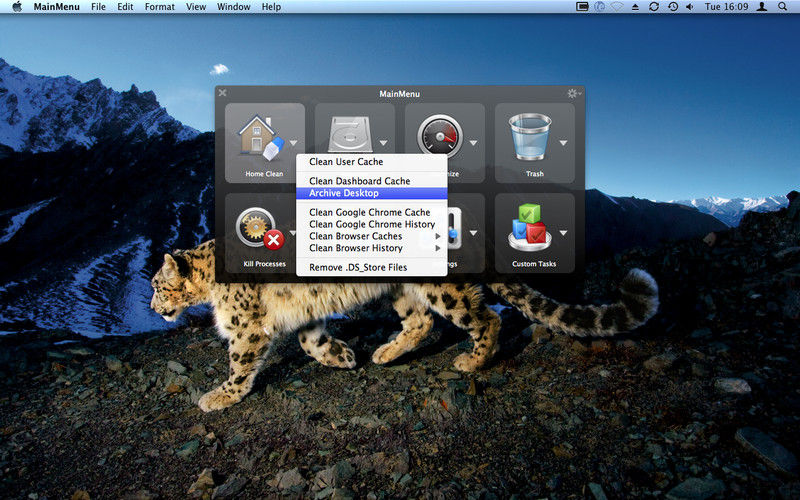Screen dimensions: 800x500
Task: Open the MainMenu application menu
Action: coord(57,7)
